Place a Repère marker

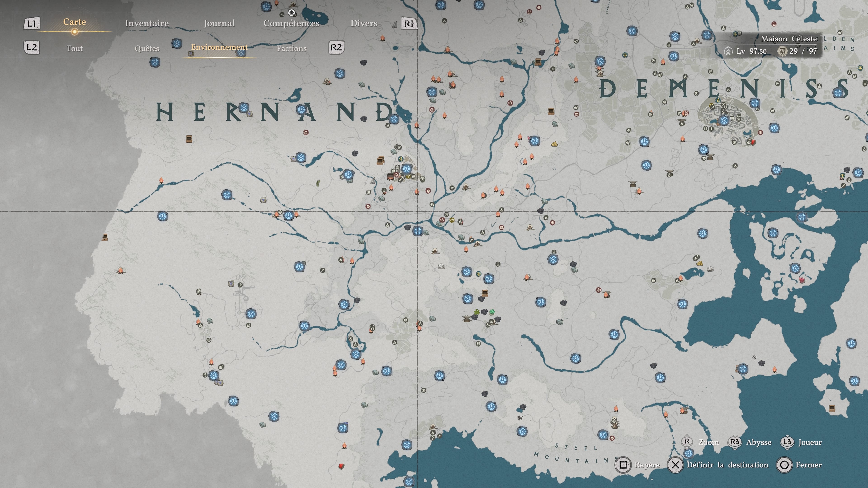[x=637, y=465]
